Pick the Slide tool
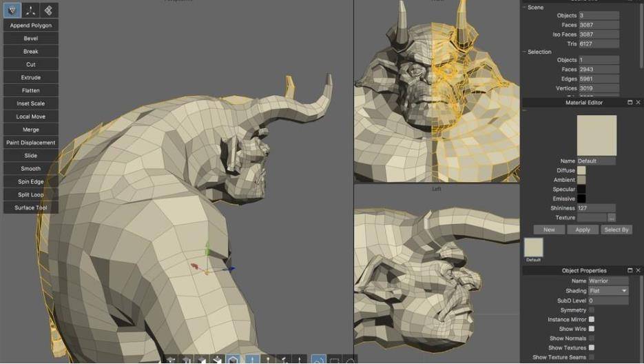Image resolution: width=644 pixels, height=364 pixels. [x=31, y=156]
